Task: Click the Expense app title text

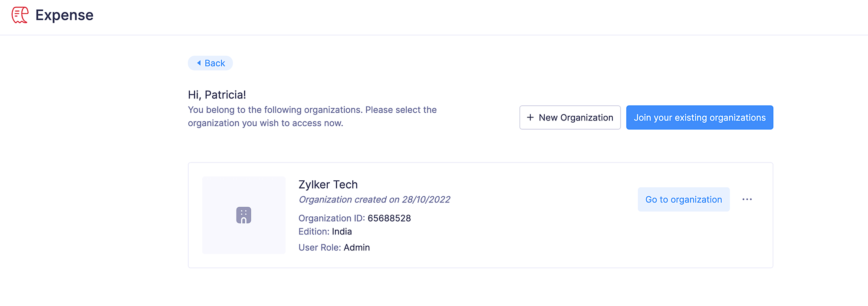Action: pyautogui.click(x=64, y=15)
